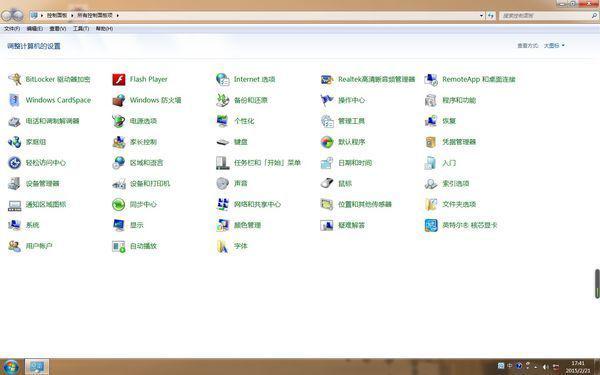
Task: Open 区域和语言 globe icon
Action: click(x=119, y=163)
